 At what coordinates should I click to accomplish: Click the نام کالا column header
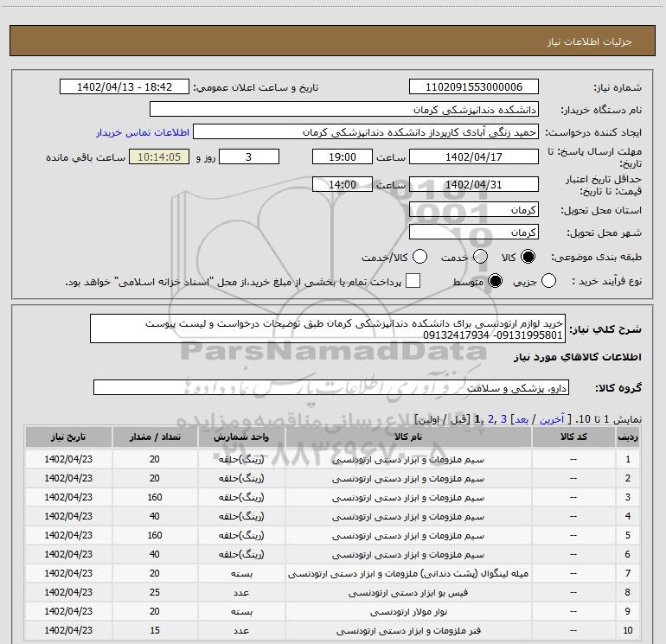(x=408, y=437)
